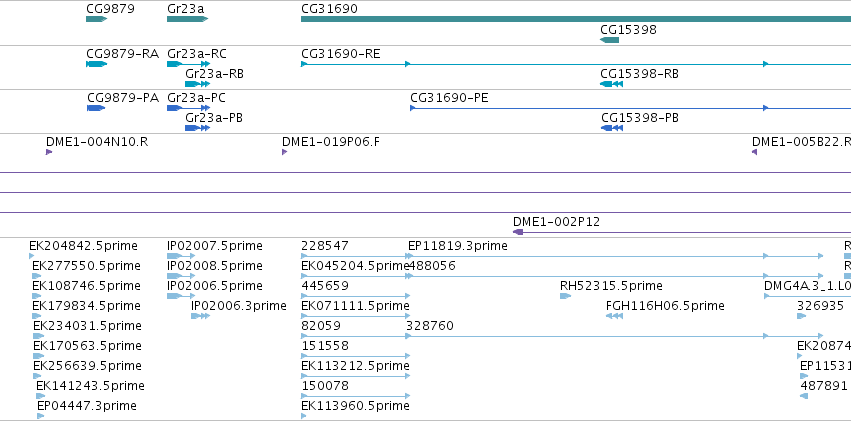Select the Gr23a-RB transcript glyph
Viewport: 851px width, 421px height.
pos(197,84)
